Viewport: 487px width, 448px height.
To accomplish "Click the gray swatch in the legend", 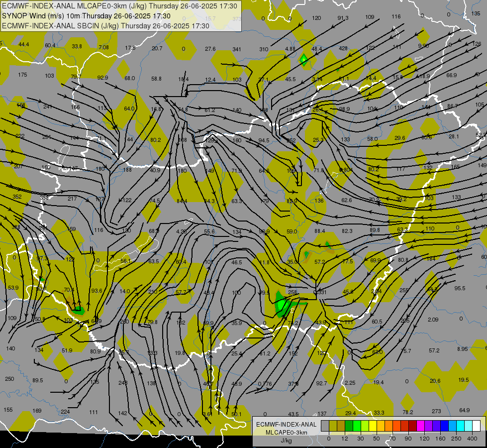I will [x=325, y=426].
